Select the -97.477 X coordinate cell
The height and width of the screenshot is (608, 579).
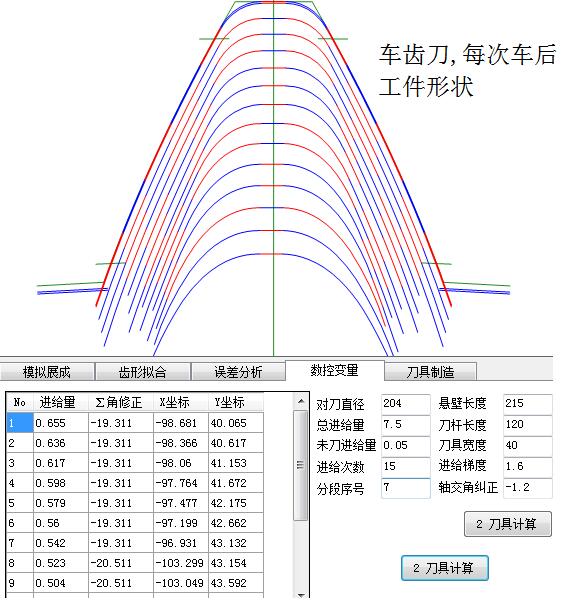[181, 503]
